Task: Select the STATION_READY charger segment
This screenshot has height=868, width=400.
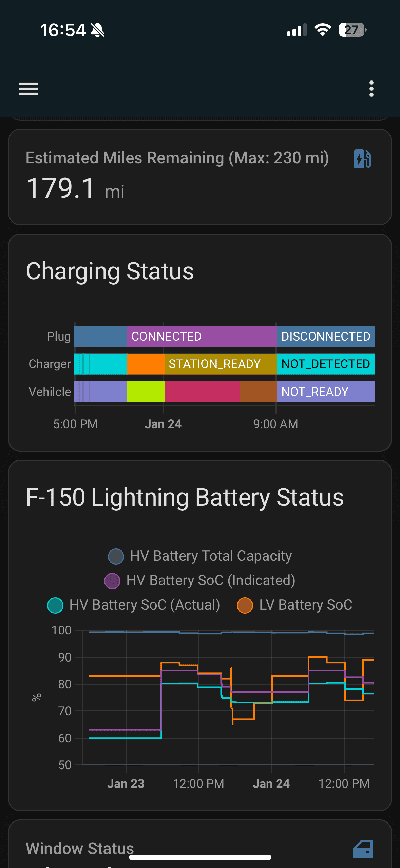Action: click(x=221, y=364)
